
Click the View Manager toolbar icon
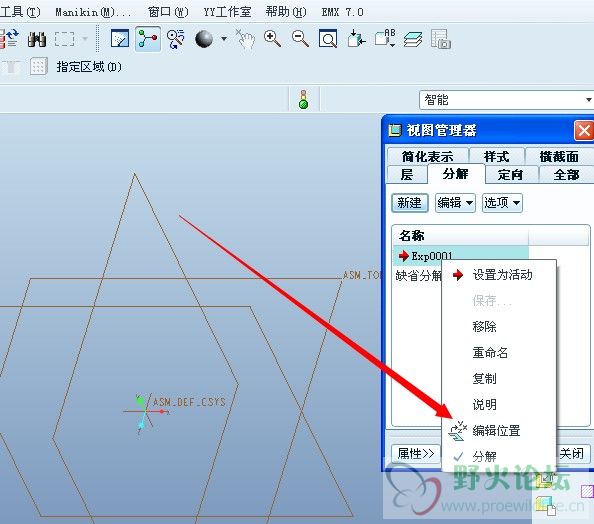441,39
